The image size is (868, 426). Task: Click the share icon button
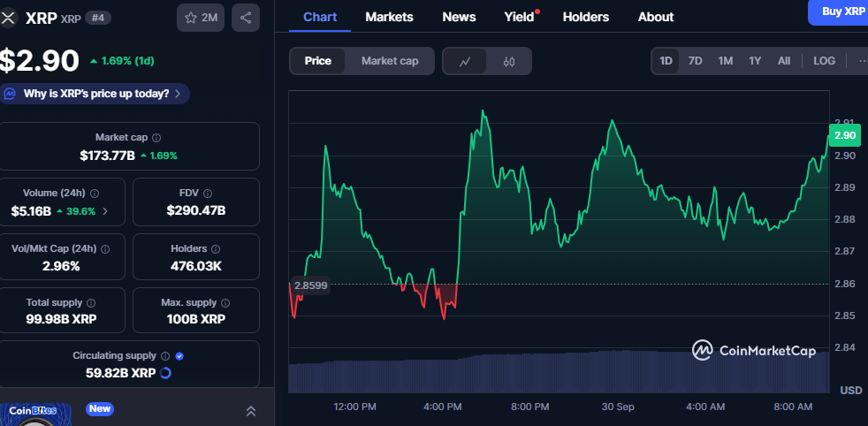(x=246, y=17)
